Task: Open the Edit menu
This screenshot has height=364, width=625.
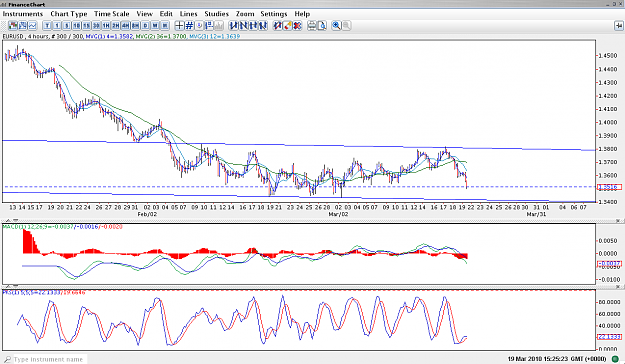Action: (166, 14)
